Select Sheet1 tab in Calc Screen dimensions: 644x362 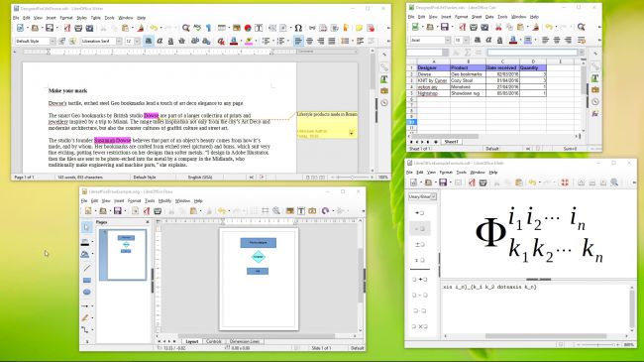(451, 142)
